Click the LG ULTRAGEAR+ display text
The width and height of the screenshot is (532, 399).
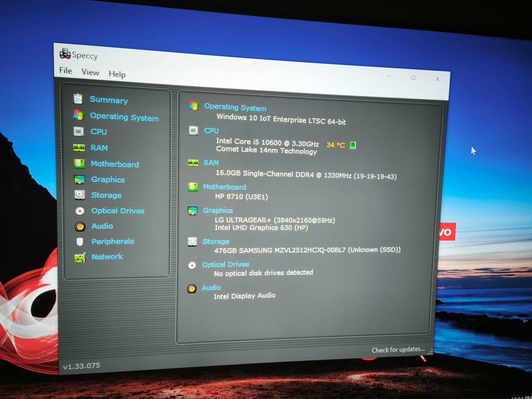click(x=275, y=220)
